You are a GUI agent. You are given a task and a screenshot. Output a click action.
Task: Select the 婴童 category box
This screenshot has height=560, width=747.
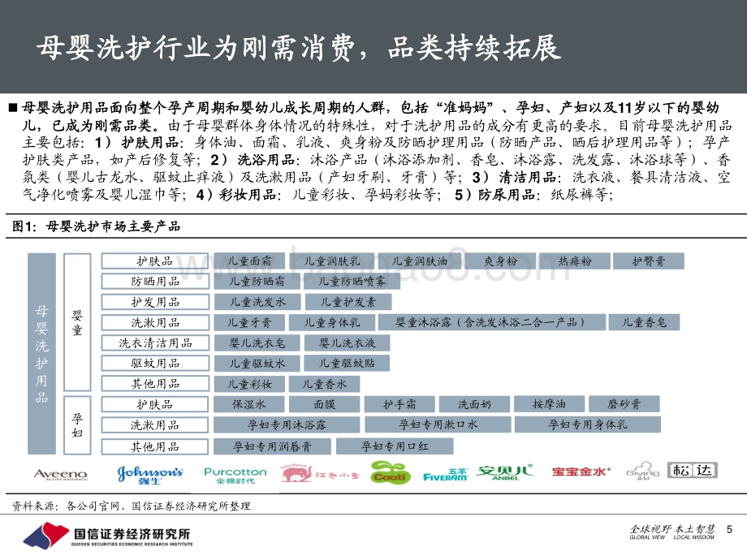(x=77, y=322)
